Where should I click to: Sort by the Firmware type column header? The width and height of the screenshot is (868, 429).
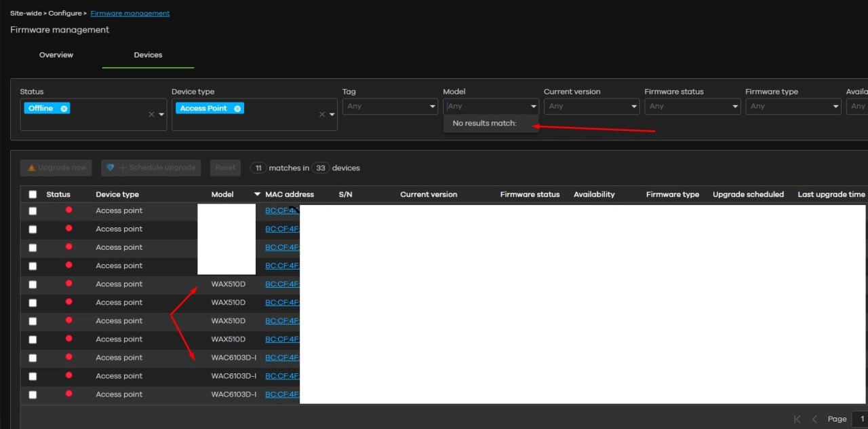click(673, 194)
